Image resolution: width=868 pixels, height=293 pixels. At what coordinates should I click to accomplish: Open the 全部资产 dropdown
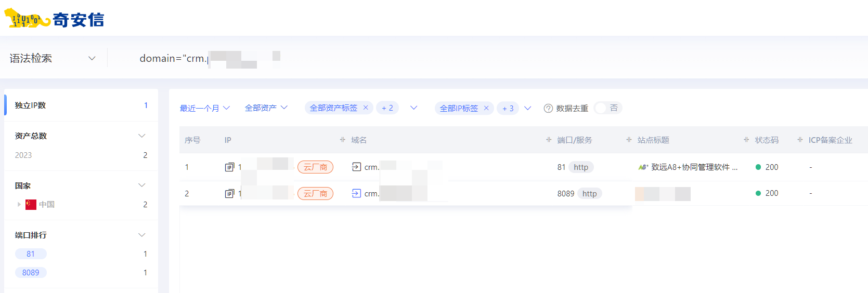(266, 108)
